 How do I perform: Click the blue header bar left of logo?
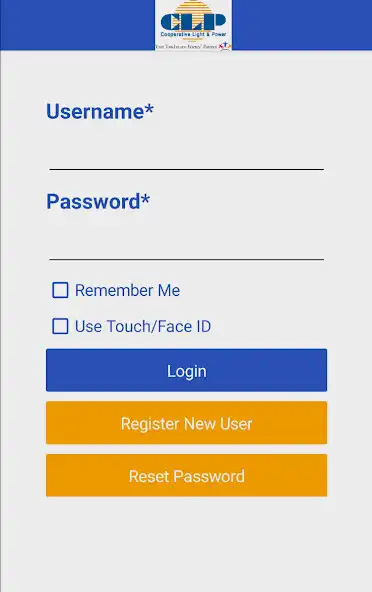[x=77, y=25]
